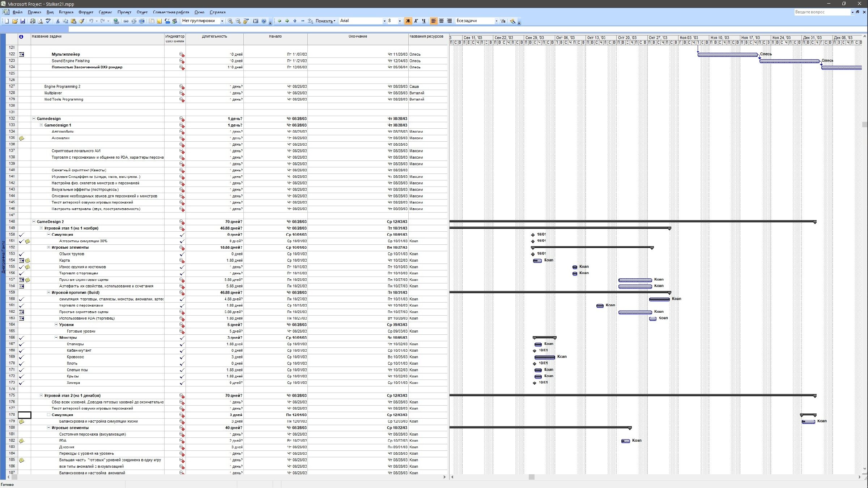
Task: Click the AutoFilter icon next to filter box
Action: pos(503,21)
